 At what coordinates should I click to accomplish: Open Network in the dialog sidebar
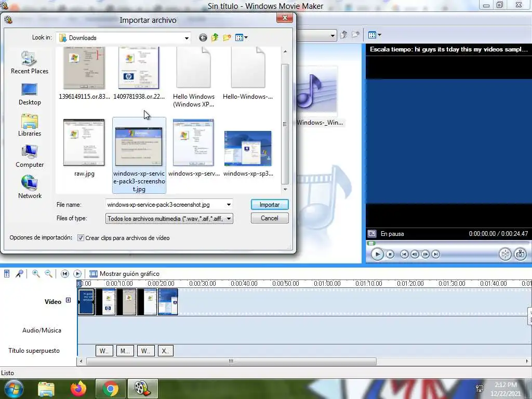pyautogui.click(x=30, y=187)
